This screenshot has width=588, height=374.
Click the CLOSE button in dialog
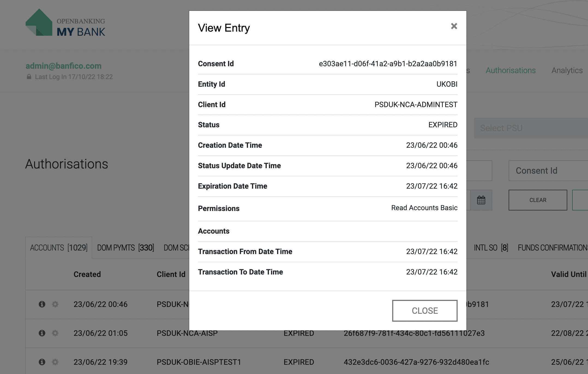(x=424, y=310)
